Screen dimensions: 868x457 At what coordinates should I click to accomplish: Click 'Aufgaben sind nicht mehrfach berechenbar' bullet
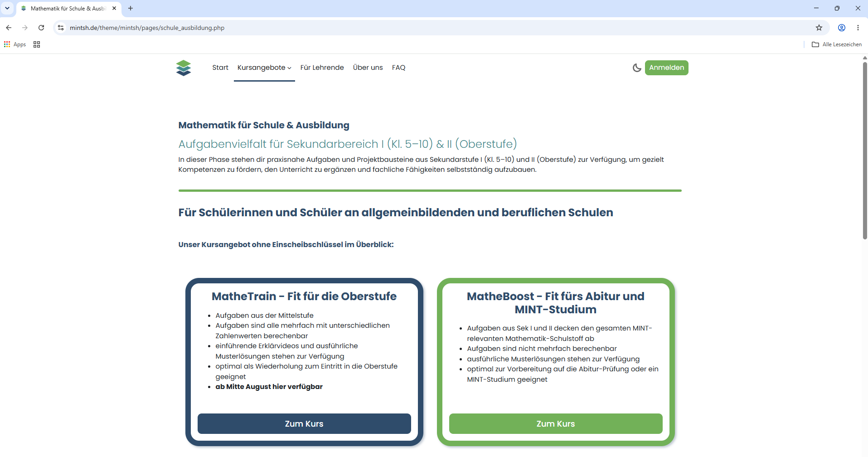(x=542, y=349)
